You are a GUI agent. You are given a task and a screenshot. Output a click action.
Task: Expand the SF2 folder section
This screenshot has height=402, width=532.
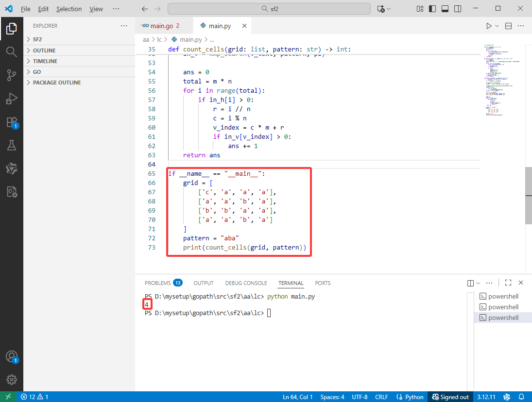(x=79, y=39)
